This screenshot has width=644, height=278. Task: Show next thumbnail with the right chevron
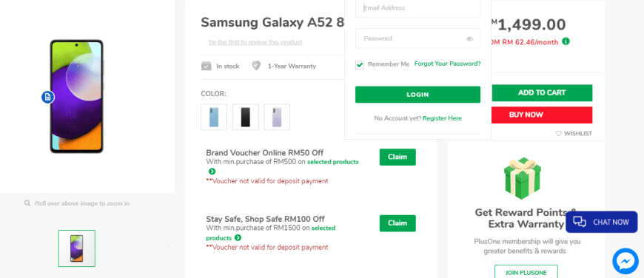[167, 246]
